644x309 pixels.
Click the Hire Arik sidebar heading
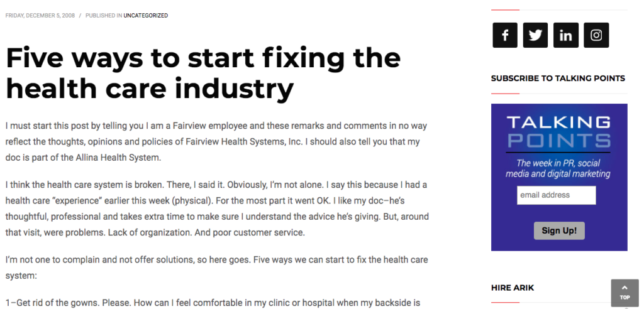pyautogui.click(x=512, y=288)
